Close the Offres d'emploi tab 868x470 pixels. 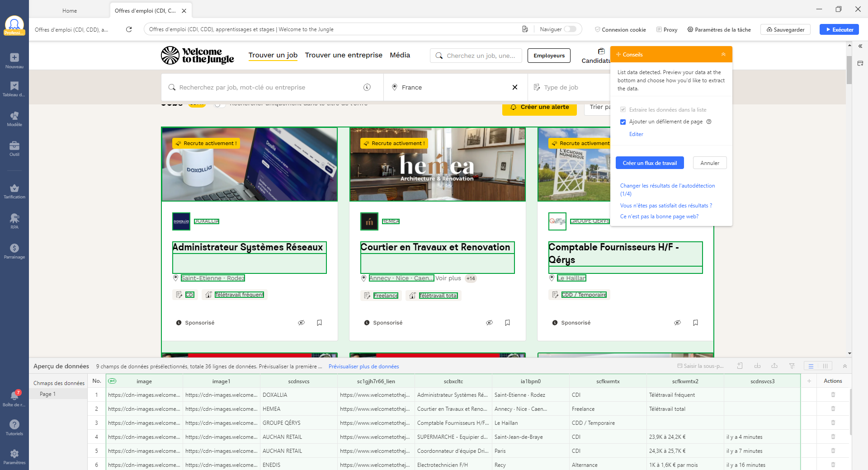184,11
